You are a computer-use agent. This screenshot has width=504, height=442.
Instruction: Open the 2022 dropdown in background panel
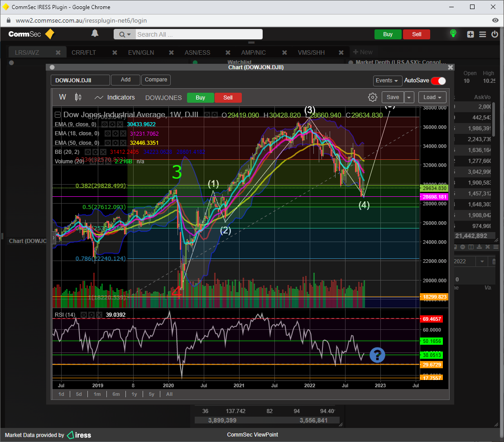(x=482, y=261)
